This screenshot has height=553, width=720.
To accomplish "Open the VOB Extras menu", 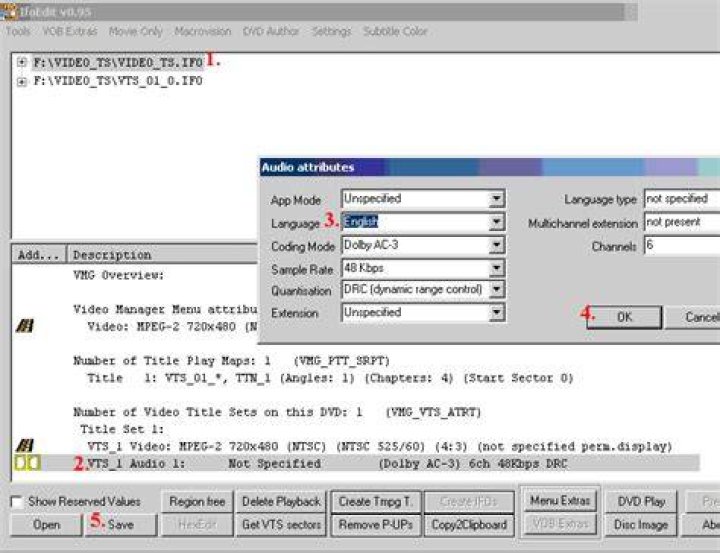I will [x=69, y=32].
